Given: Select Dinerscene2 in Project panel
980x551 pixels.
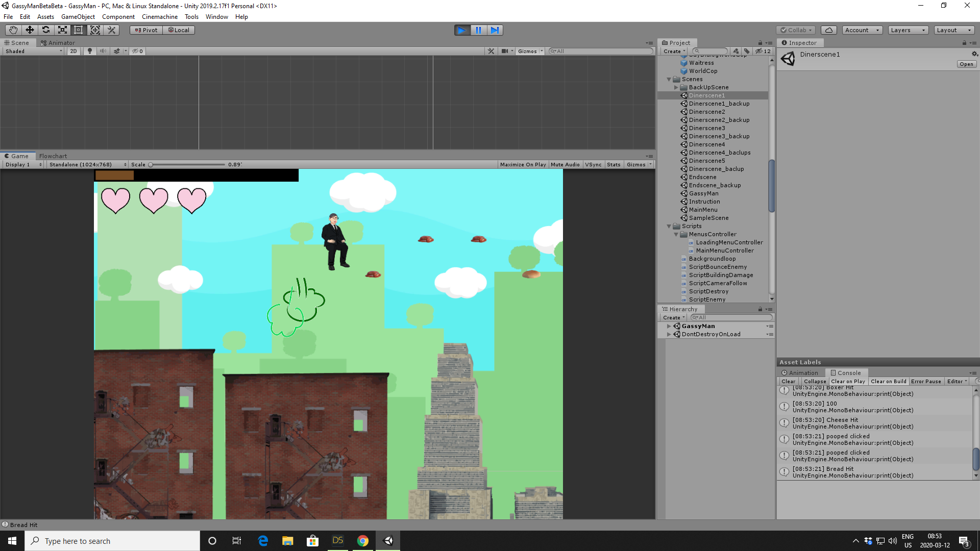Looking at the screenshot, I should tap(707, 112).
